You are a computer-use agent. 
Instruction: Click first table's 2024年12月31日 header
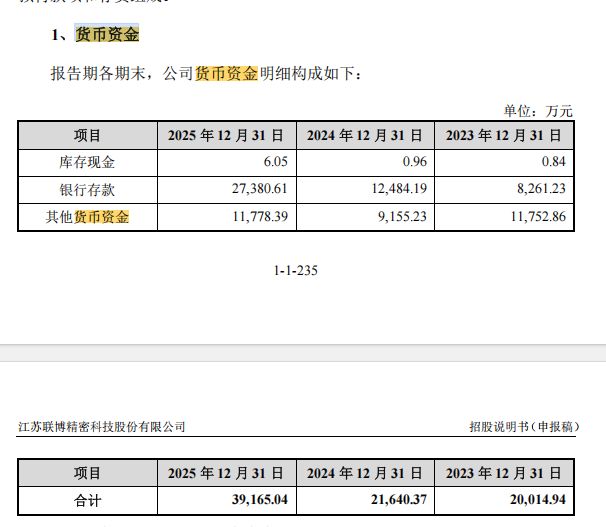[x=365, y=135]
